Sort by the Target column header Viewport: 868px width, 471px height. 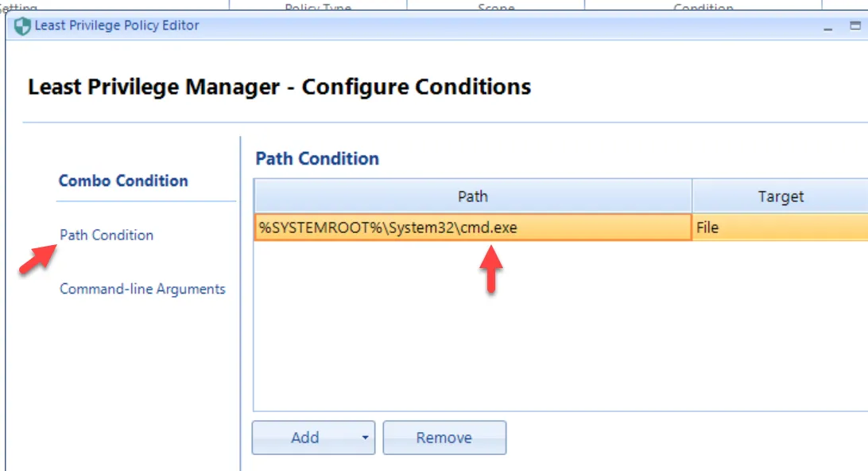pos(780,196)
